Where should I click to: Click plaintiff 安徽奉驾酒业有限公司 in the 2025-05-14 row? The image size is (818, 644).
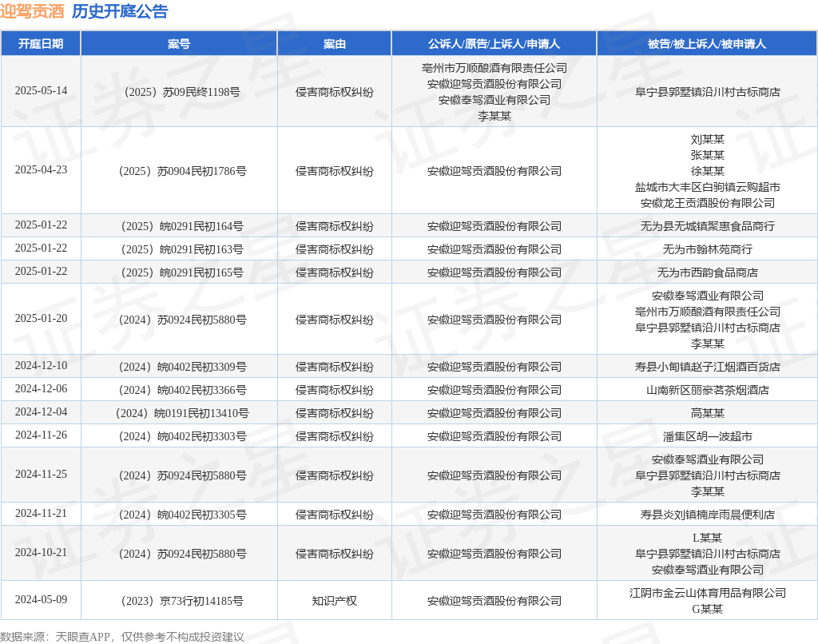pyautogui.click(x=494, y=100)
